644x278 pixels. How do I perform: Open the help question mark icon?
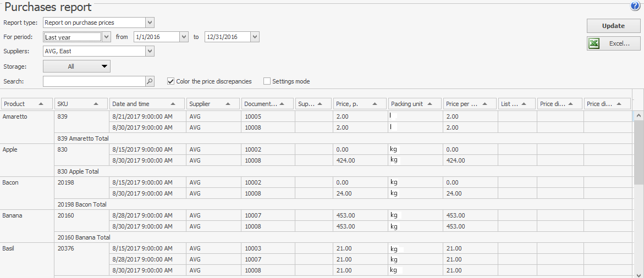pos(635,6)
